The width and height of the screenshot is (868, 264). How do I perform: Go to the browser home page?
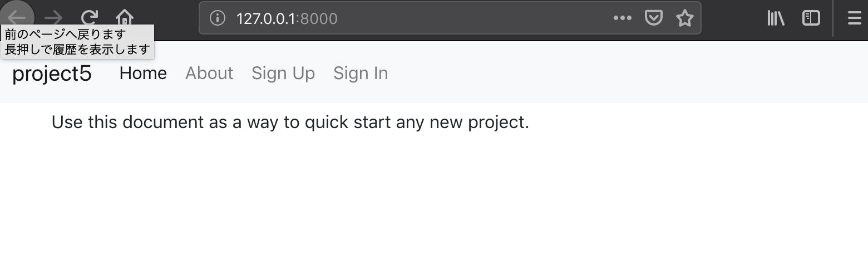click(125, 18)
